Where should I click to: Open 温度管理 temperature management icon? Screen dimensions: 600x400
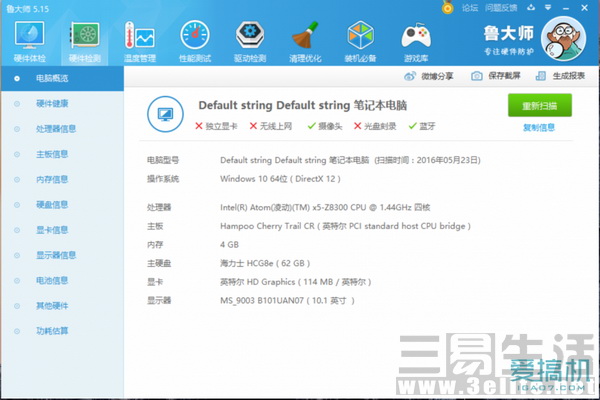click(140, 42)
